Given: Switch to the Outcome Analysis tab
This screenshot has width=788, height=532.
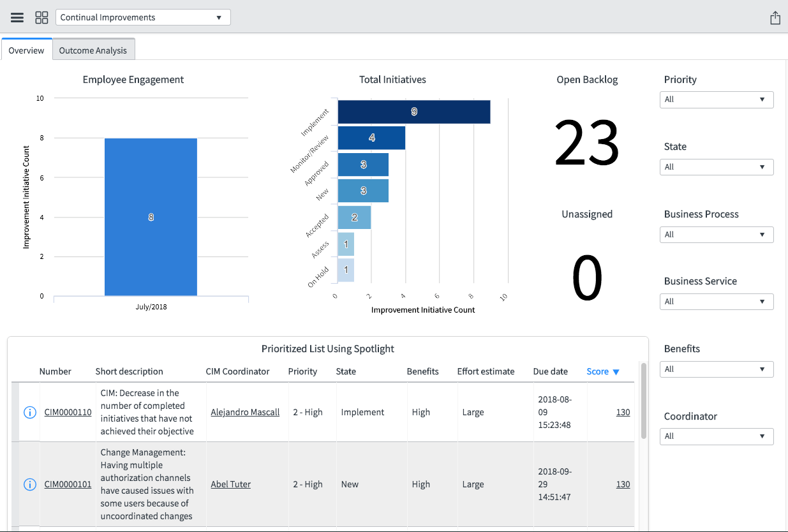Looking at the screenshot, I should (x=93, y=50).
